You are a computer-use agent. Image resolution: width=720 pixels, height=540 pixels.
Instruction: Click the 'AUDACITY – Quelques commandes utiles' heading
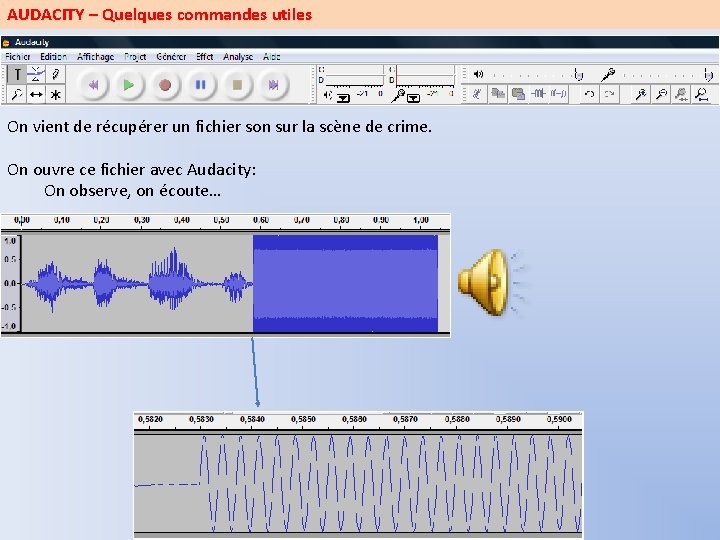[159, 15]
